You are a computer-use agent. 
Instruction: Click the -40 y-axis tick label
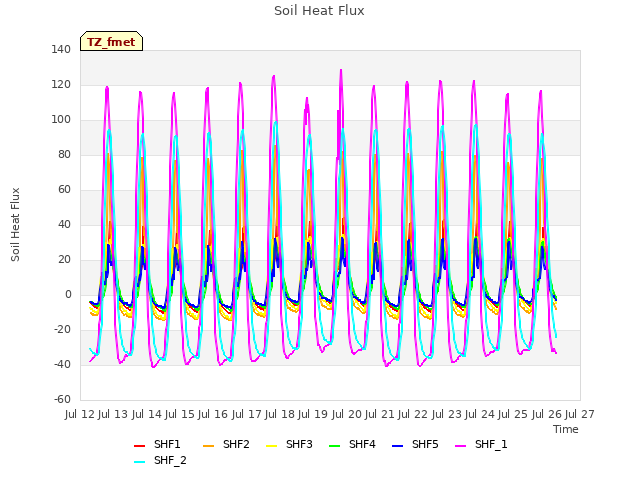tap(62, 364)
